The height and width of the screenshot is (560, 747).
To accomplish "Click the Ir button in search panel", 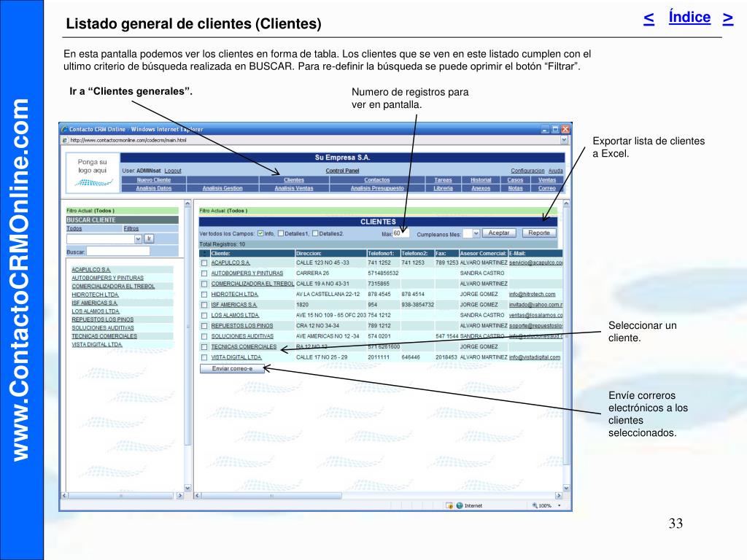I will click(149, 238).
